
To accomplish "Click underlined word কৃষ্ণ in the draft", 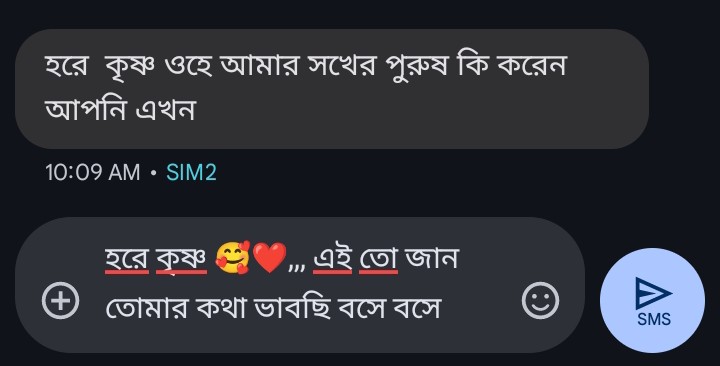I will point(181,259).
